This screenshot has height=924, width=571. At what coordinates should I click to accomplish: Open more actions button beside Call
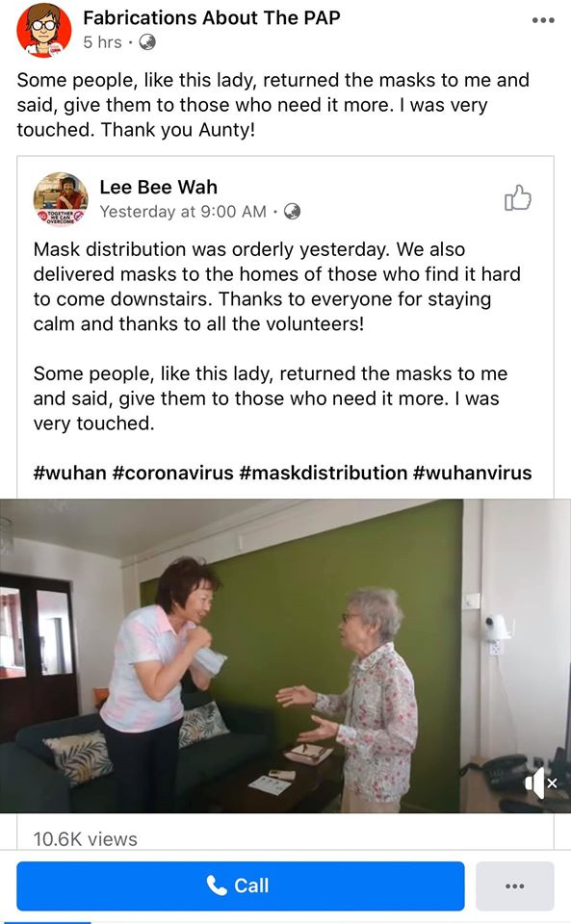(x=514, y=885)
